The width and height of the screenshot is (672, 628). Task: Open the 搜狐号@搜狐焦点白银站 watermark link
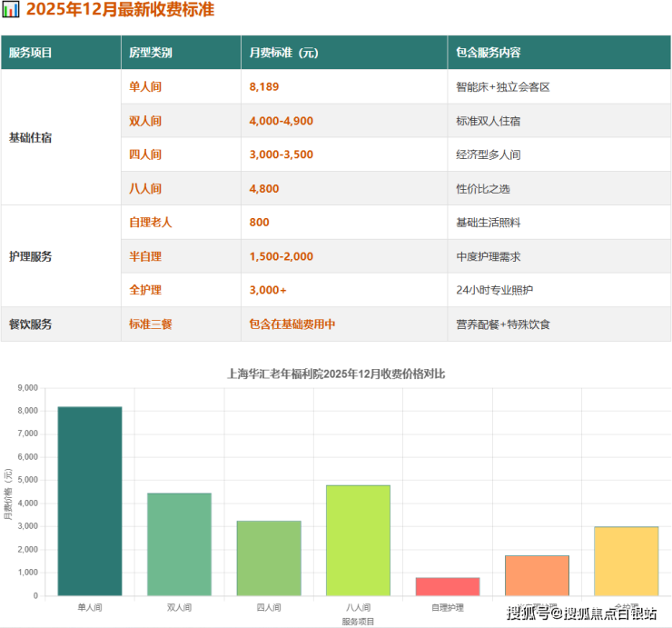[x=581, y=613]
